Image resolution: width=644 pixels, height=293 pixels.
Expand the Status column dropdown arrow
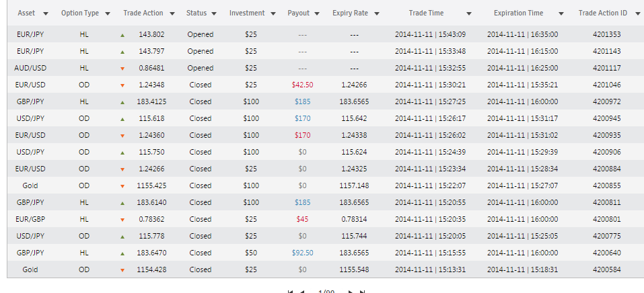pos(213,13)
